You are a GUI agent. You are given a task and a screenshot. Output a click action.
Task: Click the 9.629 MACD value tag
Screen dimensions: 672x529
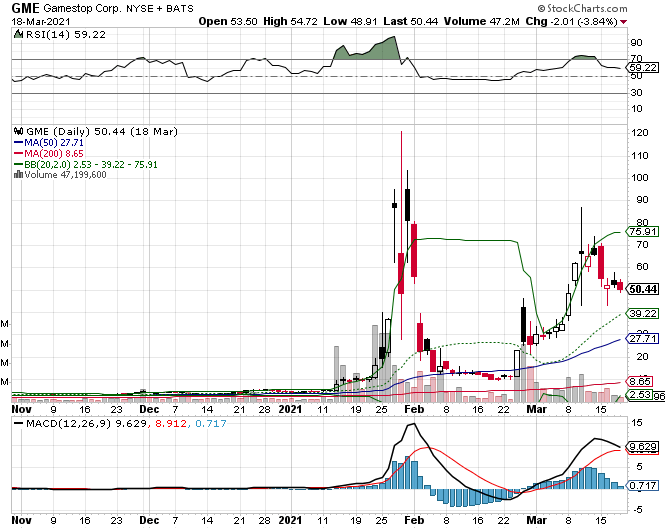point(642,447)
